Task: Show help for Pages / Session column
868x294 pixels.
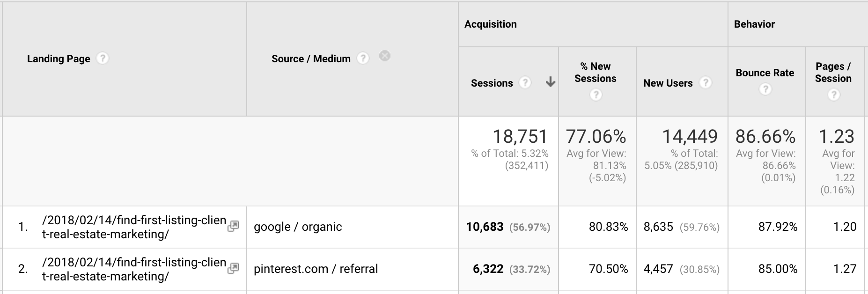Action: 833,95
